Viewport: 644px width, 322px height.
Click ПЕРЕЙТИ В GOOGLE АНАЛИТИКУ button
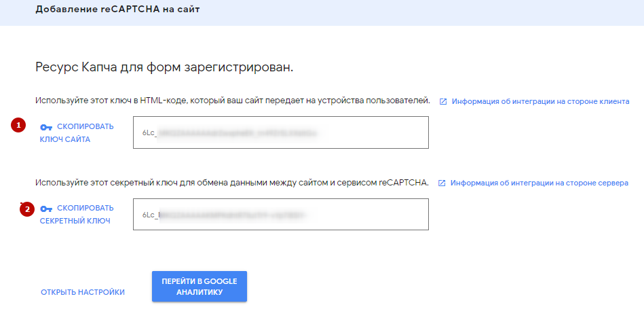(x=200, y=287)
